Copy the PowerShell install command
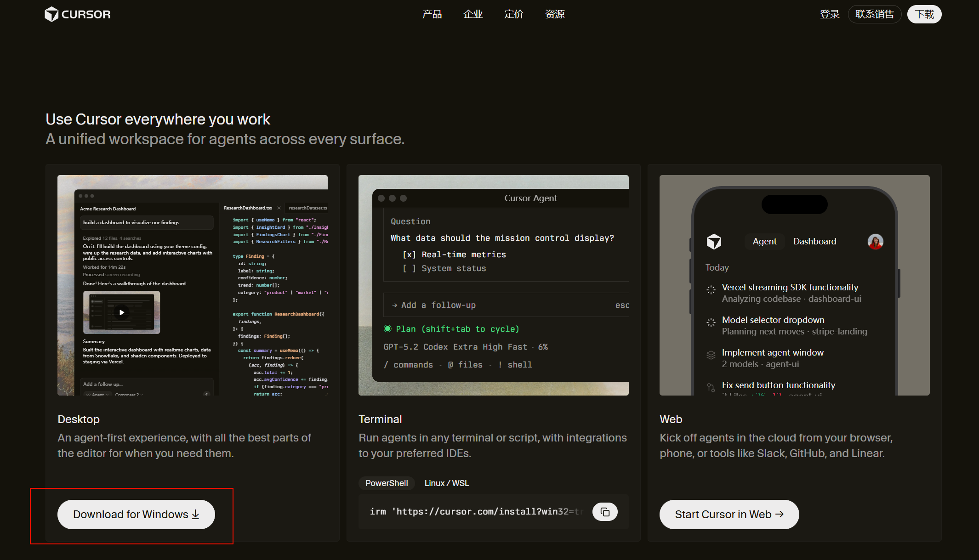This screenshot has height=560, width=979. click(605, 512)
